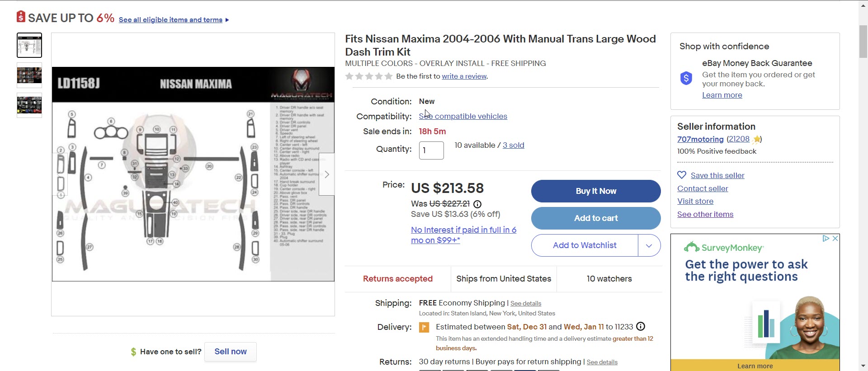Click the eBay Money Back Guarantee shield icon

(686, 79)
